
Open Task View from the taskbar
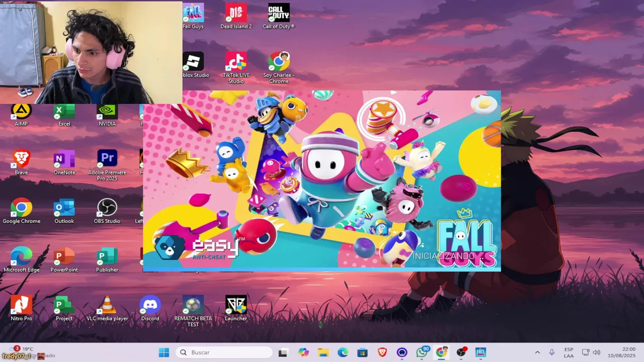(283, 352)
